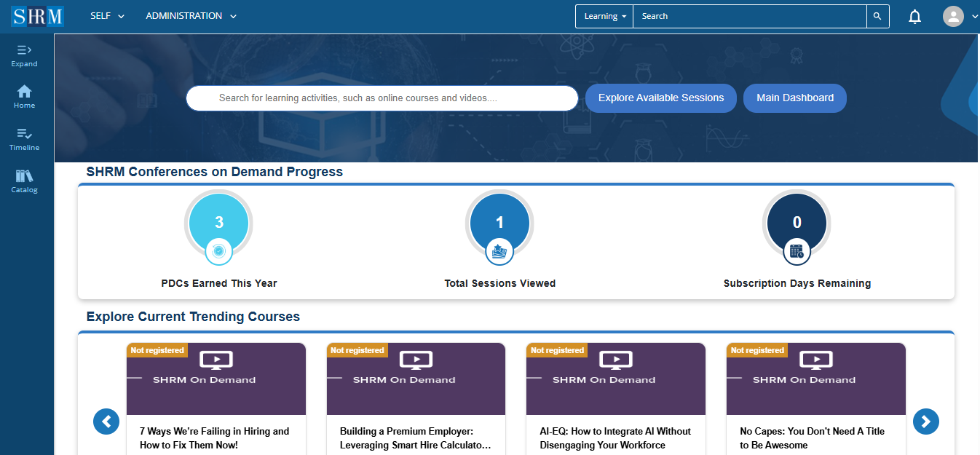Open the Learning search scope dropdown
Viewport: 980px width, 455px height.
point(604,16)
